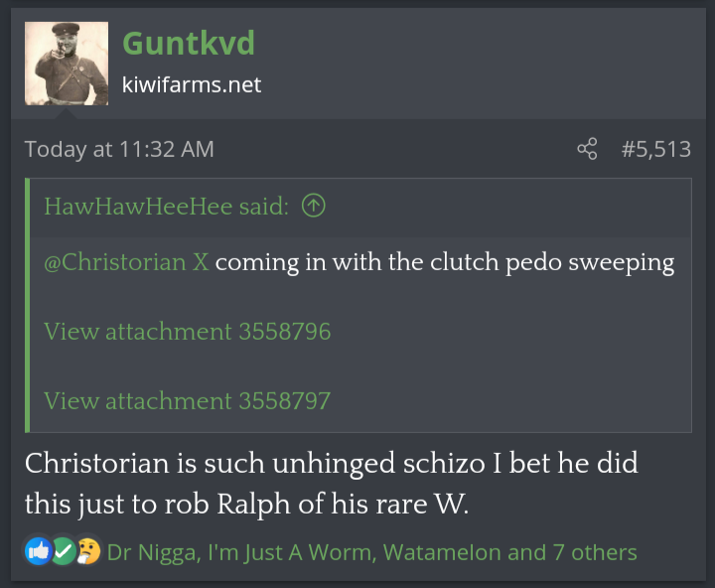Open the Guntkvd username profile
The image size is (715, 588).
(189, 44)
